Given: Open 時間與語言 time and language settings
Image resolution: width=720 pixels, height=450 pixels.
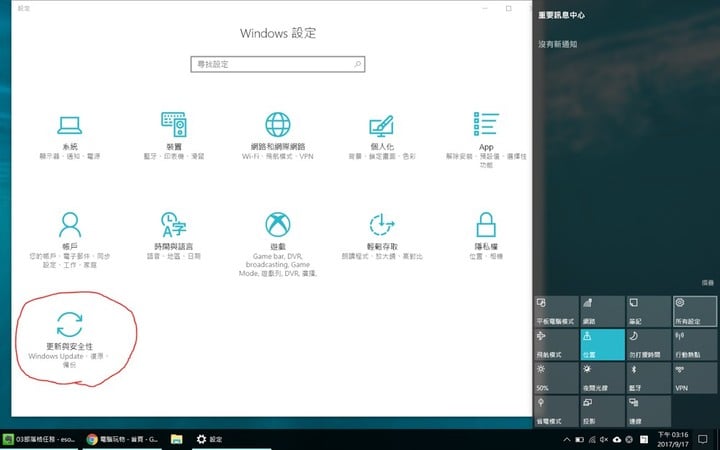Looking at the screenshot, I should click(x=174, y=236).
